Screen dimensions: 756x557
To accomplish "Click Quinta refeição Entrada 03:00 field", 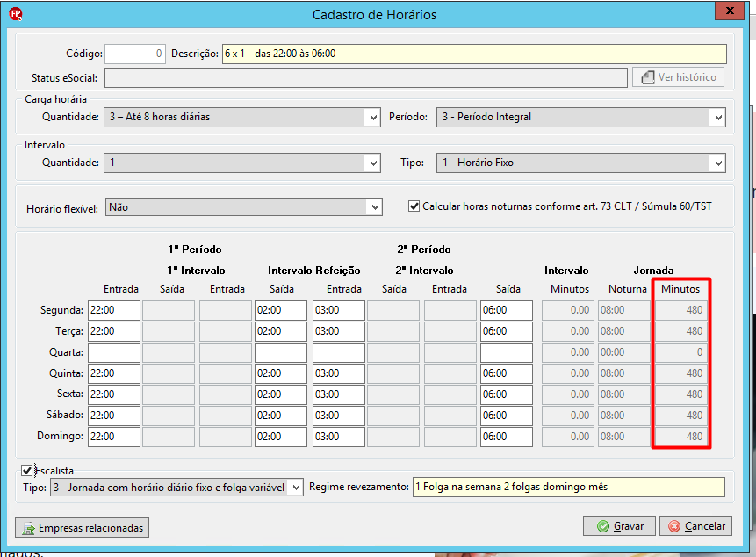I will pos(339,373).
